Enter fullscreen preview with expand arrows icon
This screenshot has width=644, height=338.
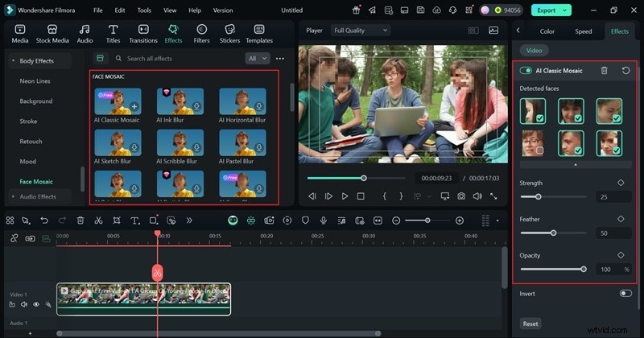tap(493, 196)
